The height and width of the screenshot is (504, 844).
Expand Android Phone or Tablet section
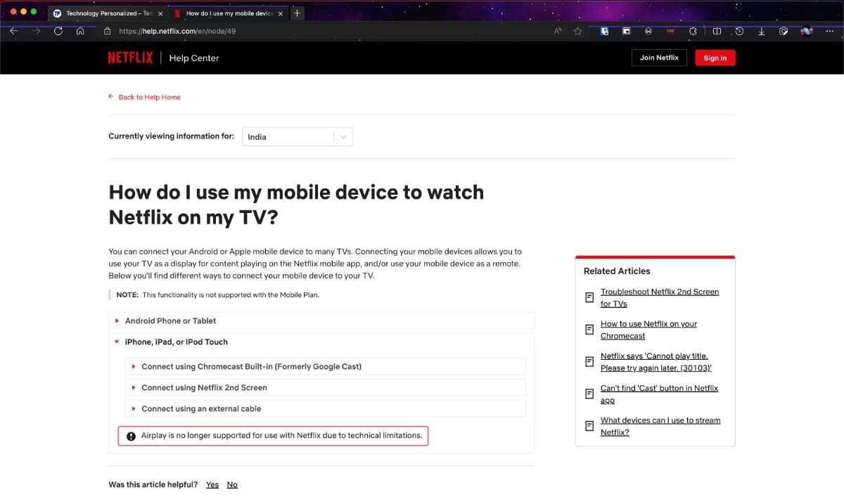click(321, 321)
